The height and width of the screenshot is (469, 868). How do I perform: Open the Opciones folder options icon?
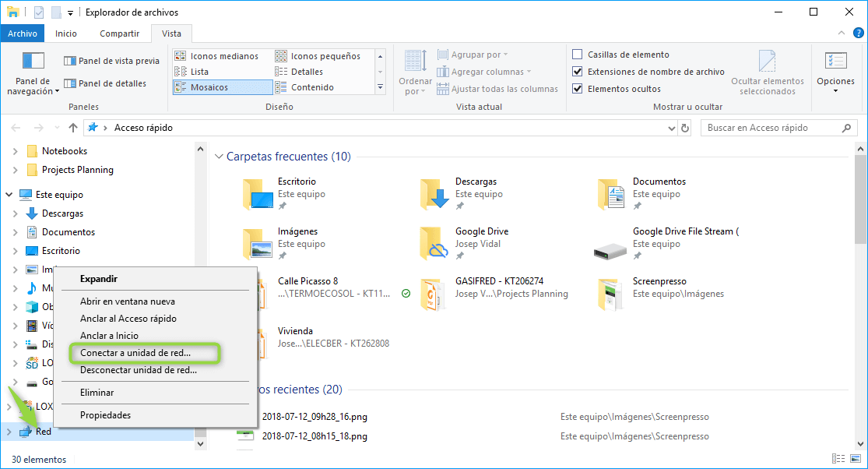coord(835,62)
